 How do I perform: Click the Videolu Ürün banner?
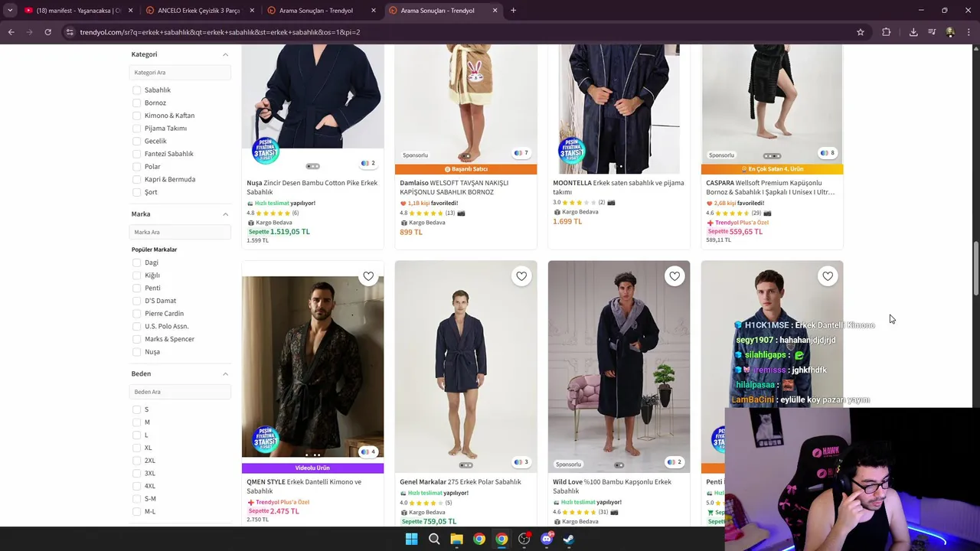pos(312,468)
